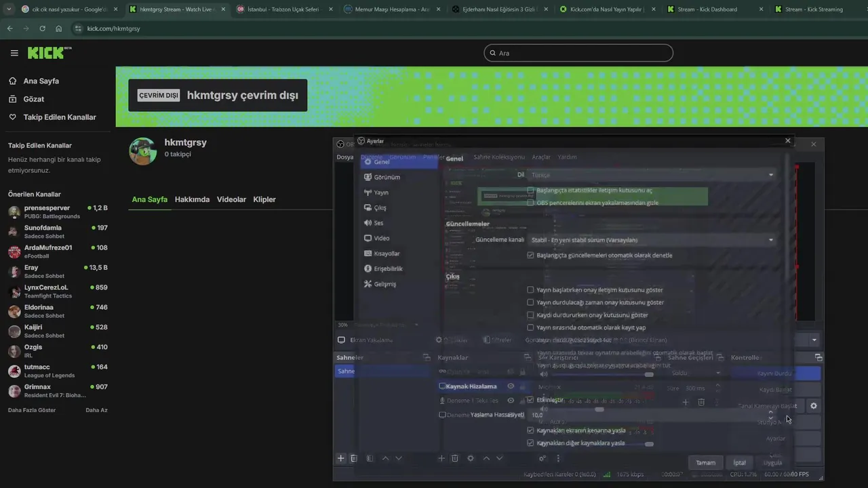Open audio mixer three-dot menu

click(558, 458)
